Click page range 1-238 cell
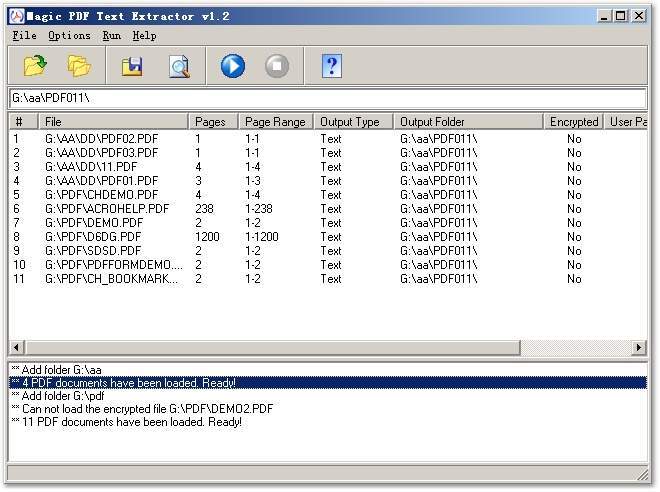The height and width of the screenshot is (492, 660). pos(259,209)
